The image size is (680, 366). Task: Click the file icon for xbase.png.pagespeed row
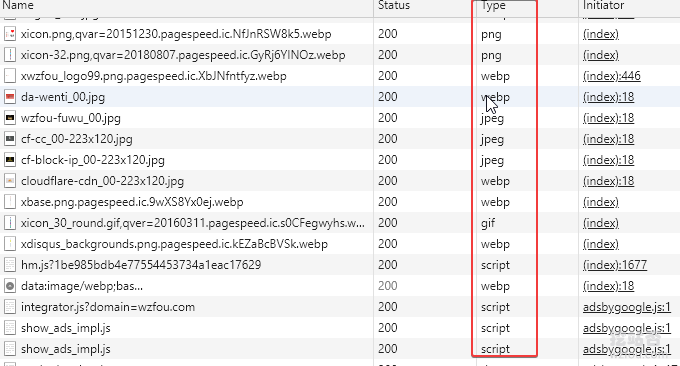(10, 202)
